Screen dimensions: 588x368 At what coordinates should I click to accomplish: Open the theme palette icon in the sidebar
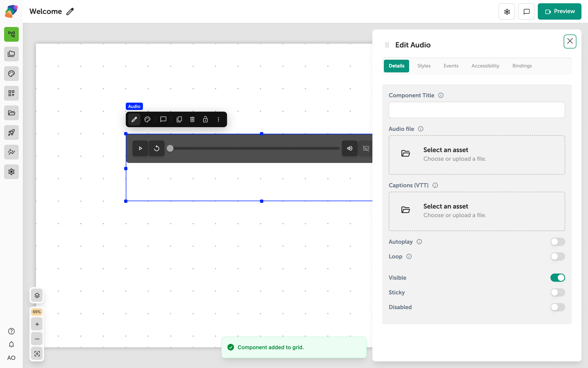coord(11,74)
